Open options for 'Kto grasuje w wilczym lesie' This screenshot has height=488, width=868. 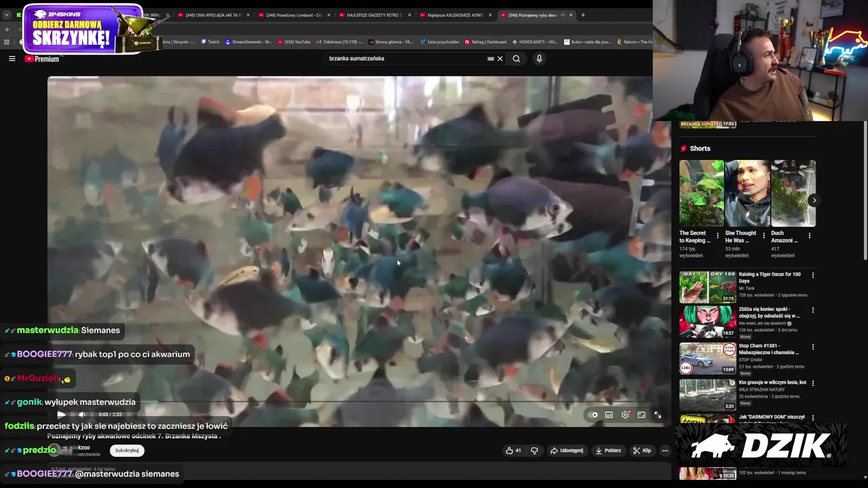pyautogui.click(x=812, y=383)
